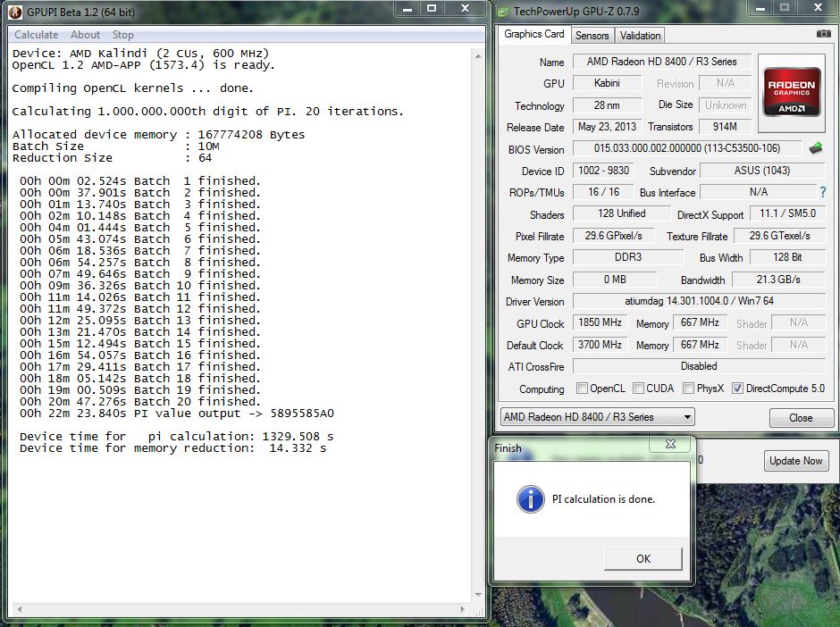This screenshot has width=840, height=627.
Task: Click the GPUPI horizontal scrollbar left arrow
Action: click(x=20, y=609)
